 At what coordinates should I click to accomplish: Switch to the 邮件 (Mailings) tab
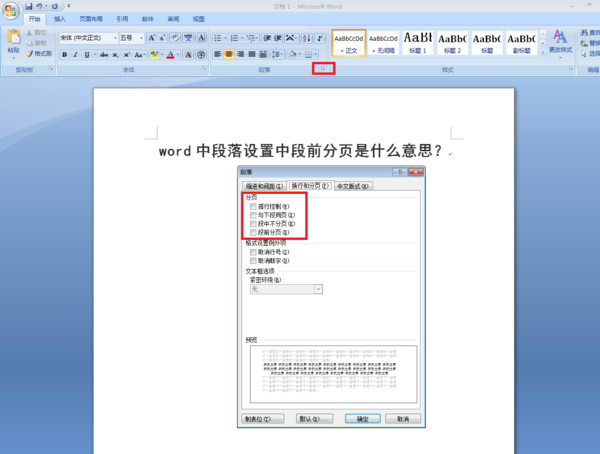[148, 19]
